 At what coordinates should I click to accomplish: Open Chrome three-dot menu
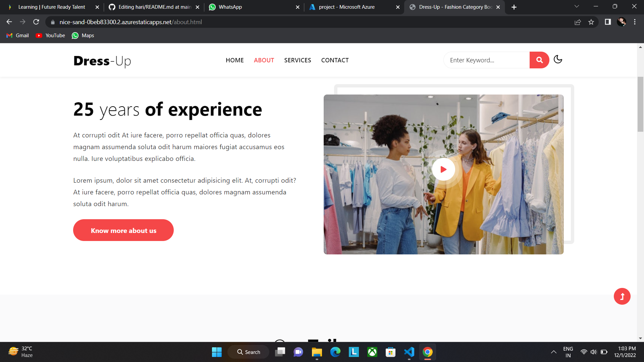(x=635, y=22)
